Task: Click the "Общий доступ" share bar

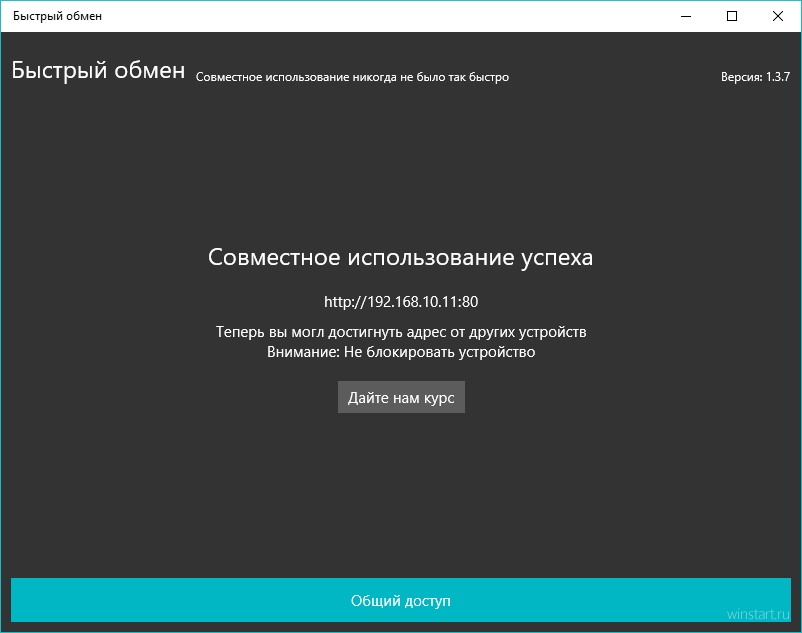Action: (401, 600)
